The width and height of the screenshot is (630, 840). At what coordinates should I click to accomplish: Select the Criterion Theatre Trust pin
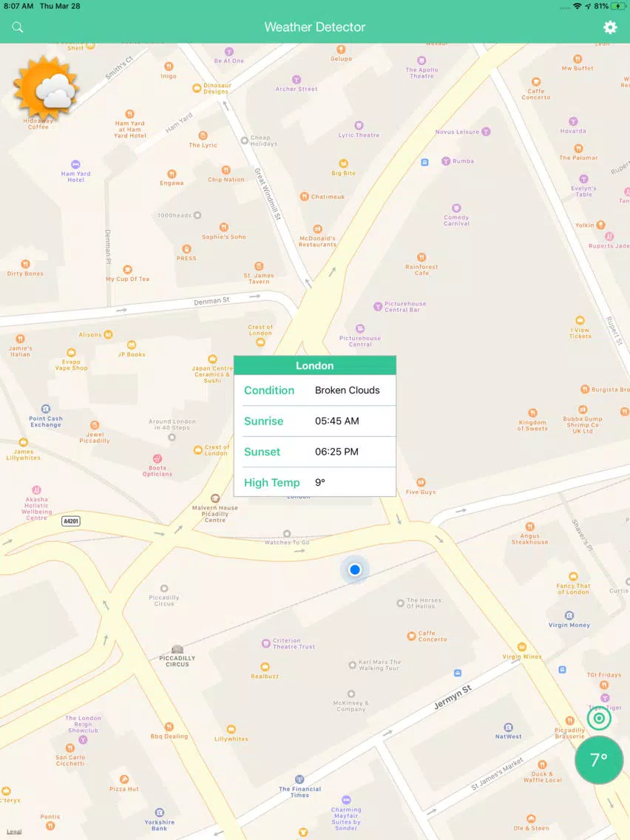tap(265, 643)
